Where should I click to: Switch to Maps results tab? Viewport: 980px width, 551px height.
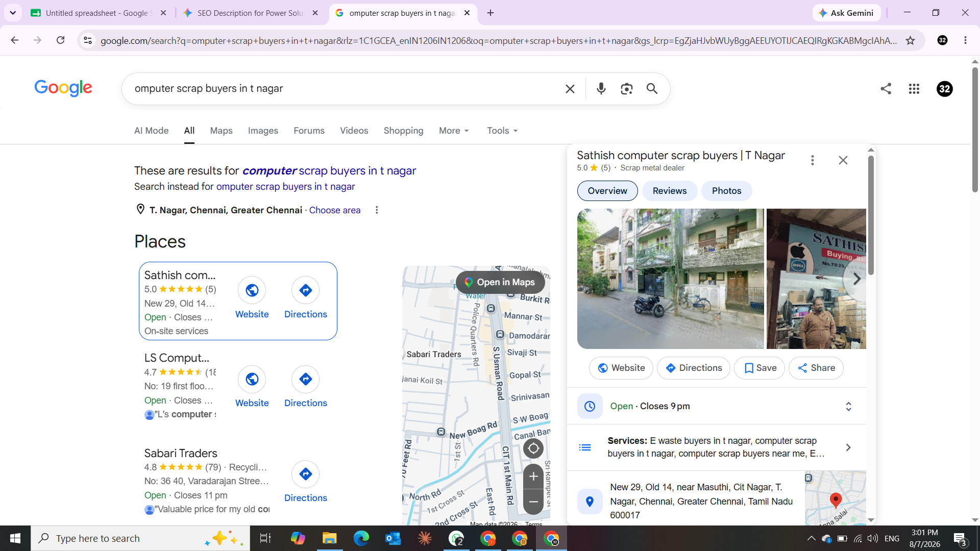tap(221, 131)
